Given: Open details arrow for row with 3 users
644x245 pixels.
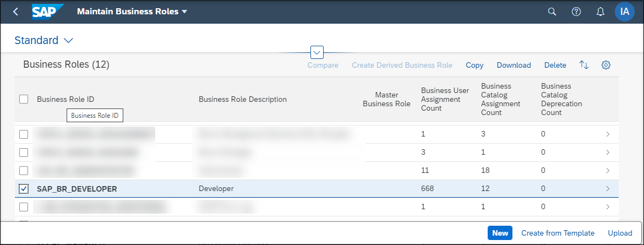Looking at the screenshot, I should click(608, 152).
